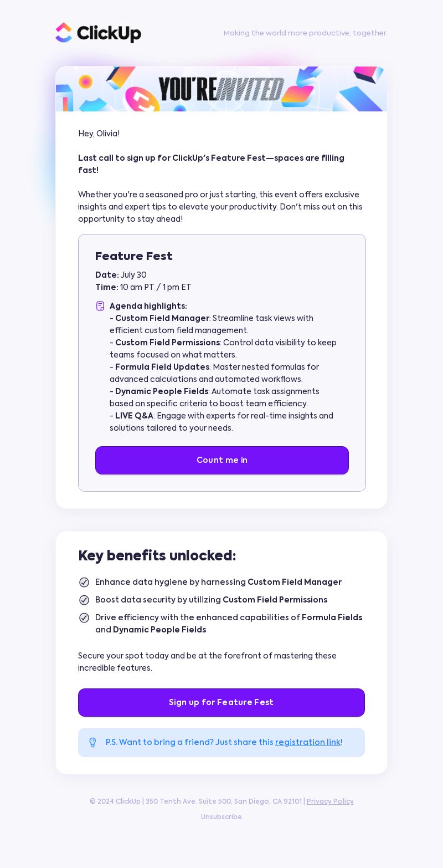Click the Key benefits unlocked heading
The width and height of the screenshot is (443, 868).
click(157, 555)
